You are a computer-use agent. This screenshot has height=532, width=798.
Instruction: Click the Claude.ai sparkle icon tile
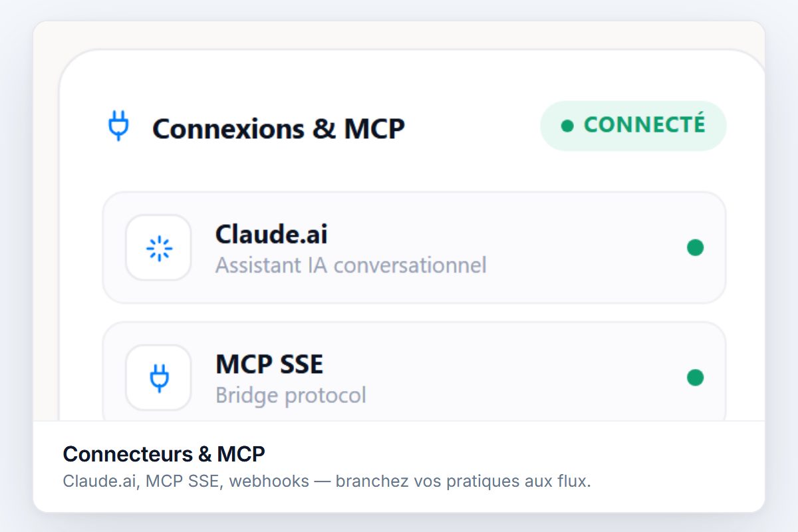(x=158, y=247)
